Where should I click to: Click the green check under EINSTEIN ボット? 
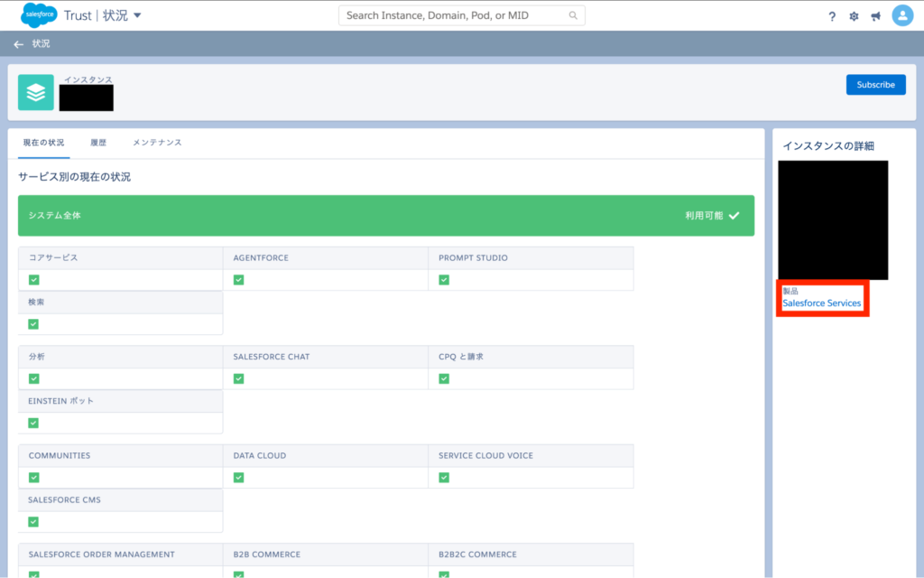33,423
